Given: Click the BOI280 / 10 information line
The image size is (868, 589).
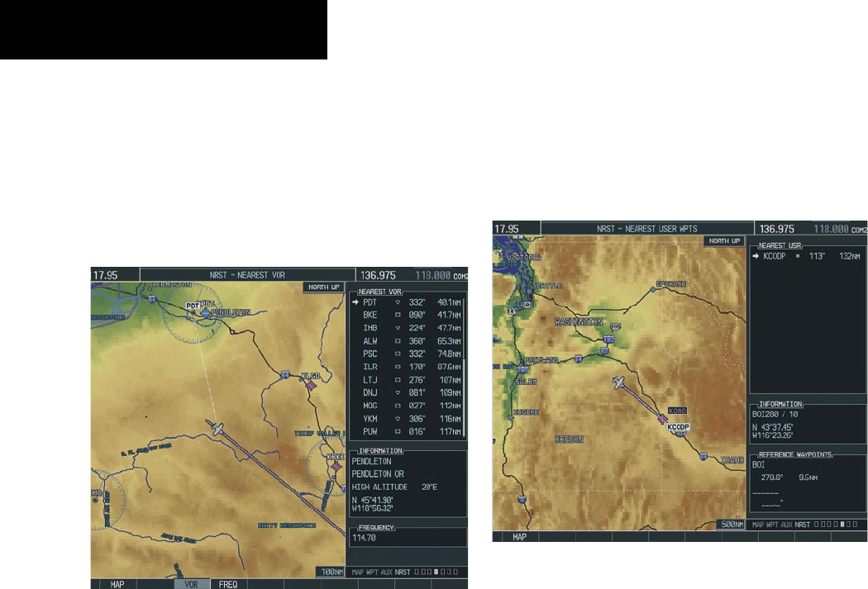Looking at the screenshot, I should coord(775,414).
